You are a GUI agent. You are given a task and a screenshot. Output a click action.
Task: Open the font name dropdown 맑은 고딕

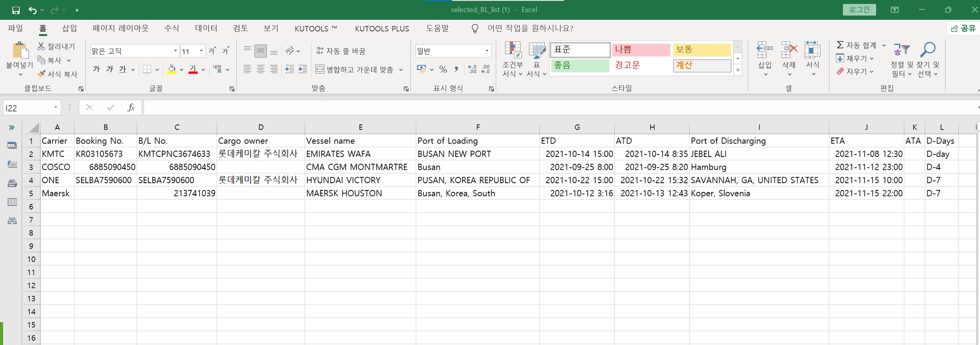(x=176, y=51)
